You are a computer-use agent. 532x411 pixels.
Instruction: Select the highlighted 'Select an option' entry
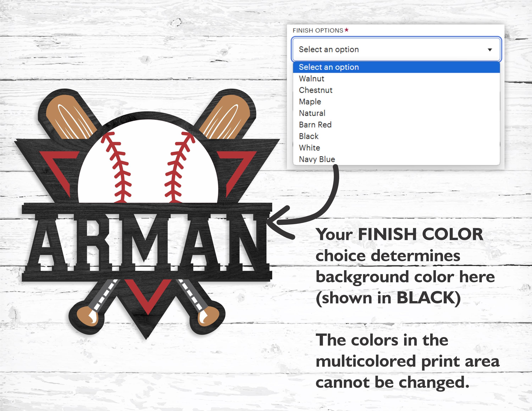pos(396,67)
